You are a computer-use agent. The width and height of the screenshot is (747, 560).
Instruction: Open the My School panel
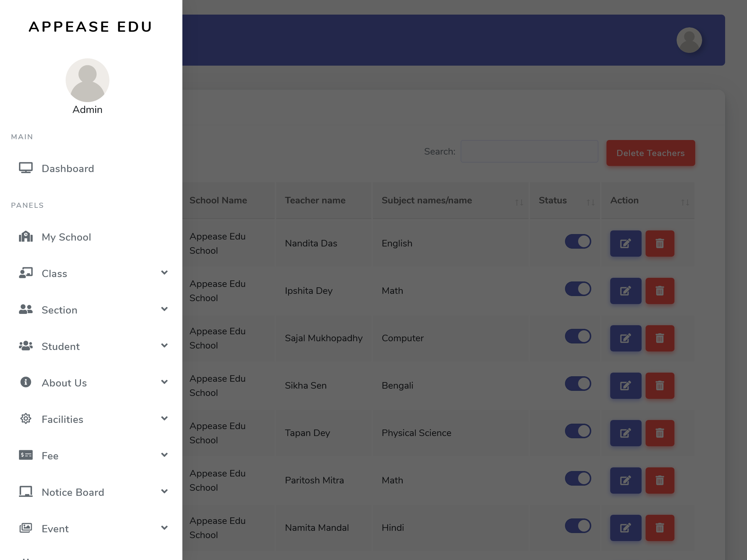tap(66, 237)
